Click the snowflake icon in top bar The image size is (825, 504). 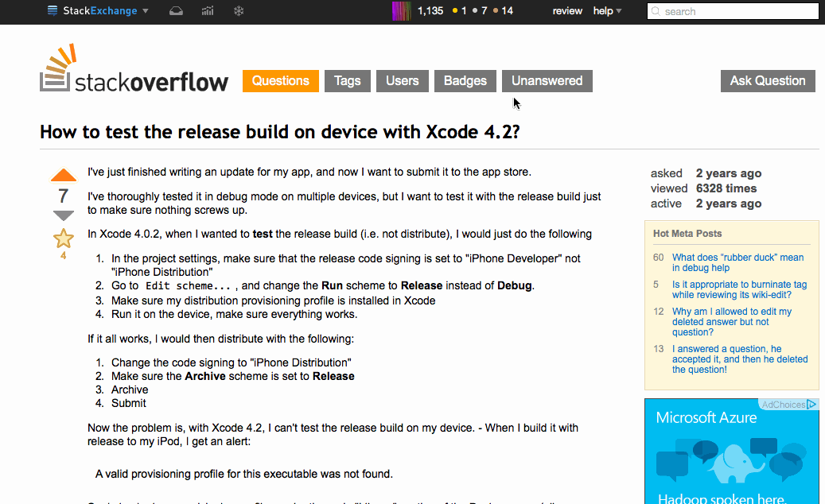[239, 11]
